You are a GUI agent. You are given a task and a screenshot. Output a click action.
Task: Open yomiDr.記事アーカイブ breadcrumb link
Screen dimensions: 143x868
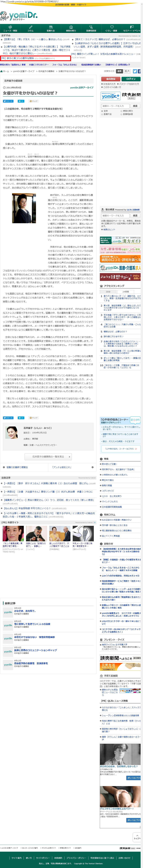pyautogui.click(x=24, y=71)
